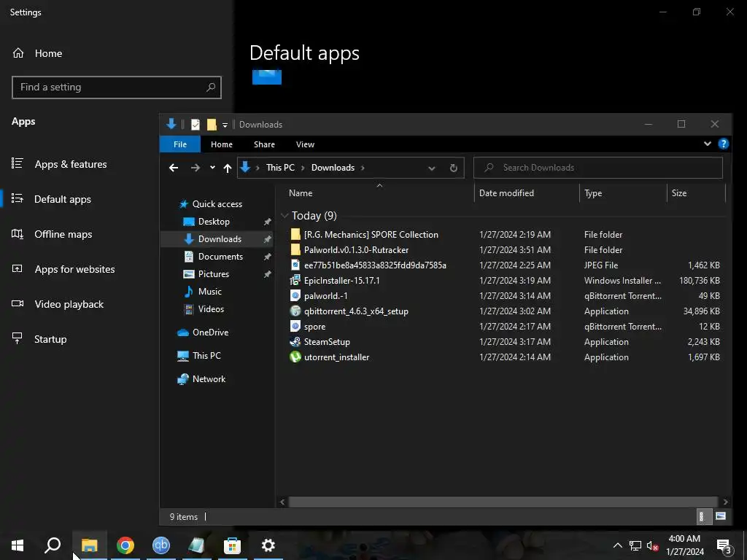Select the qbittorrent_4.6.3_x64_setup icon
Screen dimensions: 747x560
pyautogui.click(x=295, y=311)
